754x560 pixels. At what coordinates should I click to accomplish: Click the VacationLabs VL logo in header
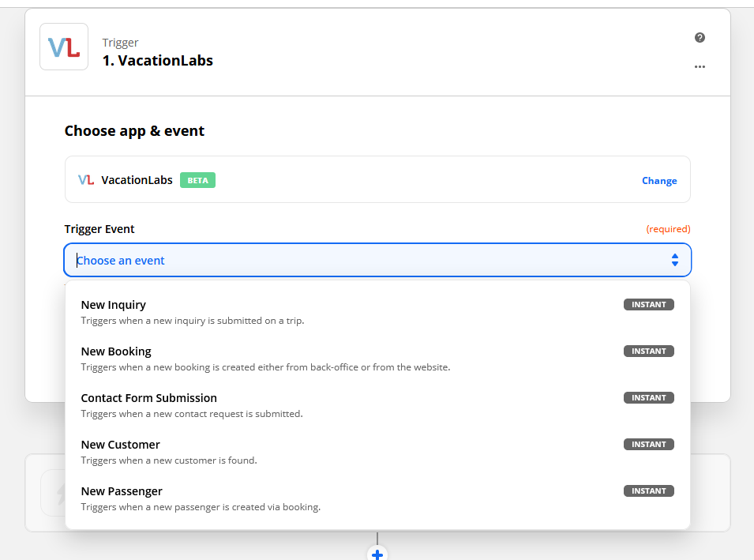click(x=64, y=47)
